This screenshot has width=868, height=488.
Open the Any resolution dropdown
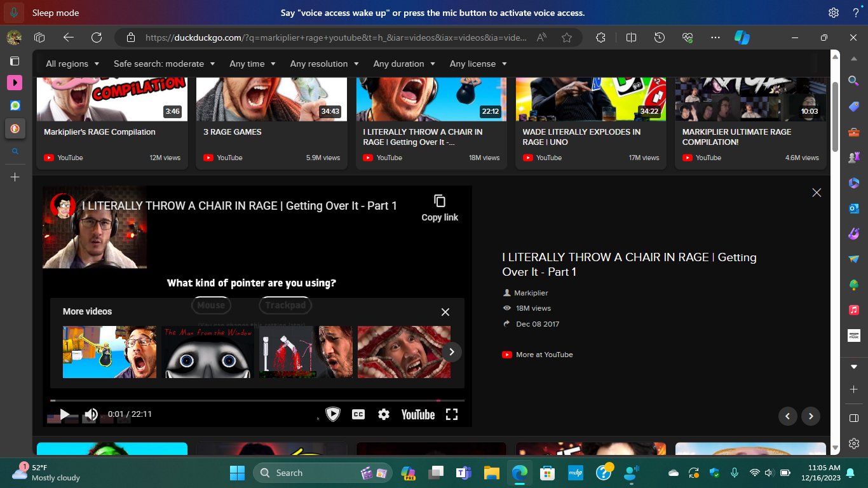[325, 64]
